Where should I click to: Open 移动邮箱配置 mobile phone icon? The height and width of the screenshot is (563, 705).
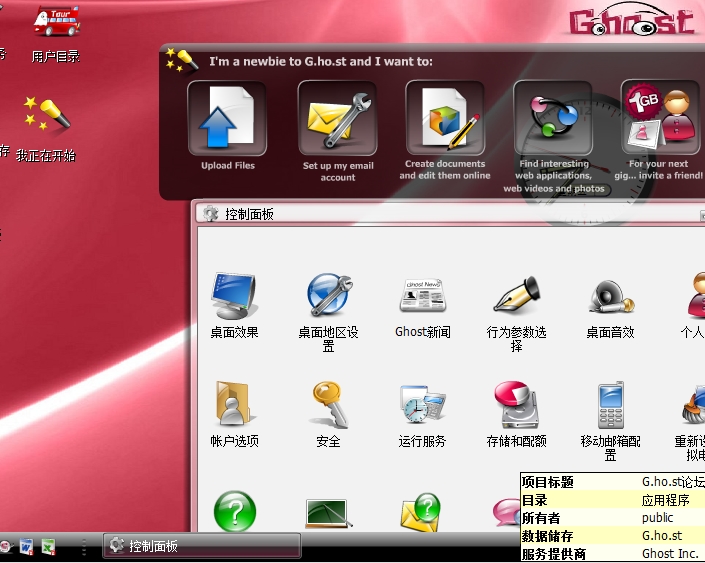click(611, 405)
